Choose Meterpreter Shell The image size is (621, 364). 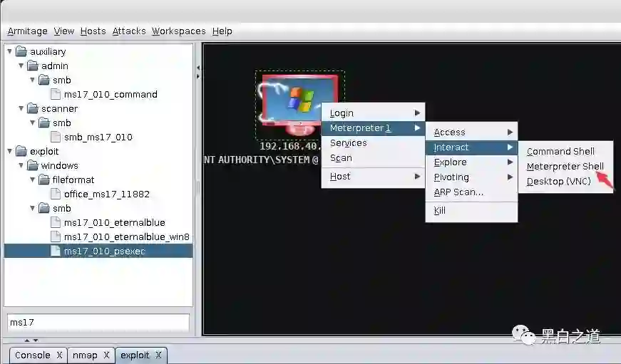(x=565, y=167)
